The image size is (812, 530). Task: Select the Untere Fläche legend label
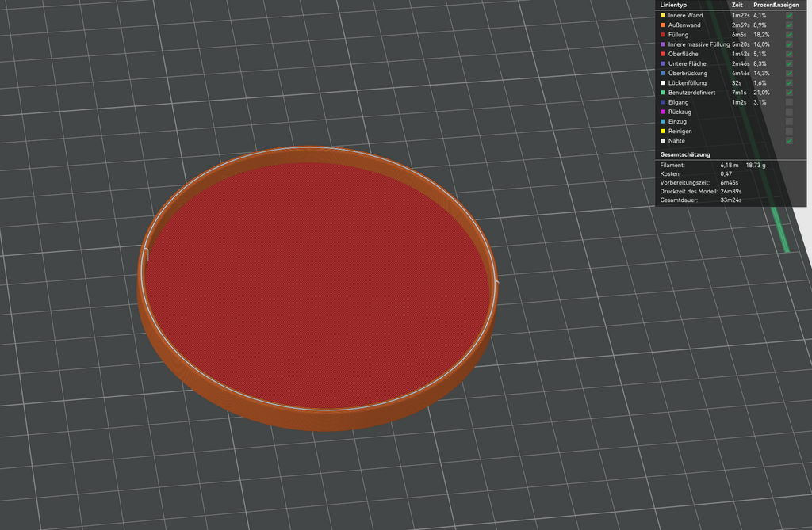pyautogui.click(x=688, y=63)
